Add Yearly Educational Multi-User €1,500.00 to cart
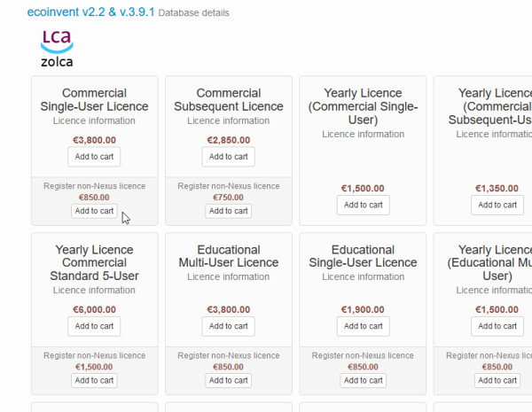This screenshot has height=412, width=532. pos(497,326)
